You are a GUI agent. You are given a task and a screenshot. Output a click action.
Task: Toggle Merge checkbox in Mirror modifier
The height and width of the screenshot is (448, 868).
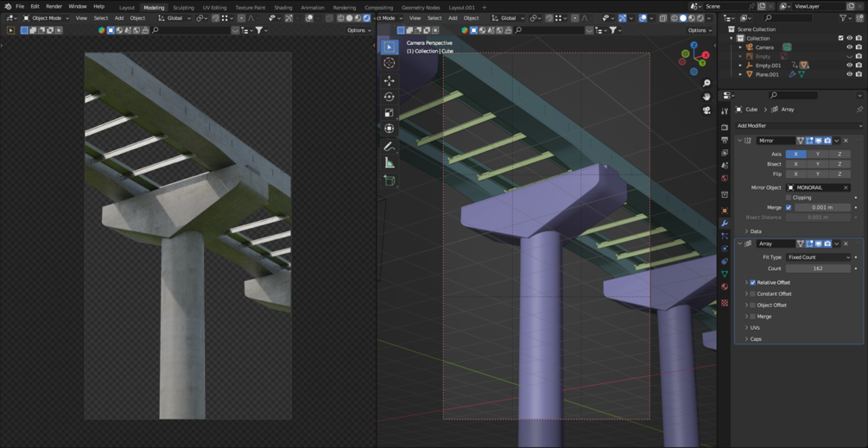tap(789, 207)
